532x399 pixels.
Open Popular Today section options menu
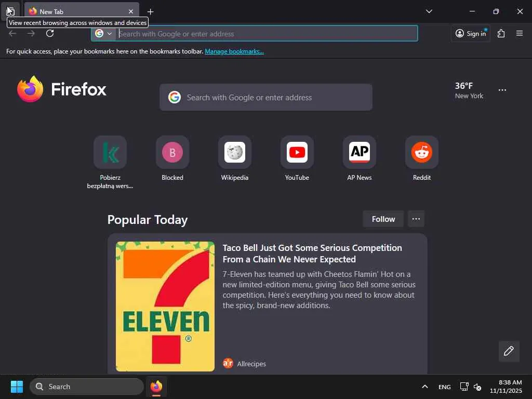coord(416,219)
